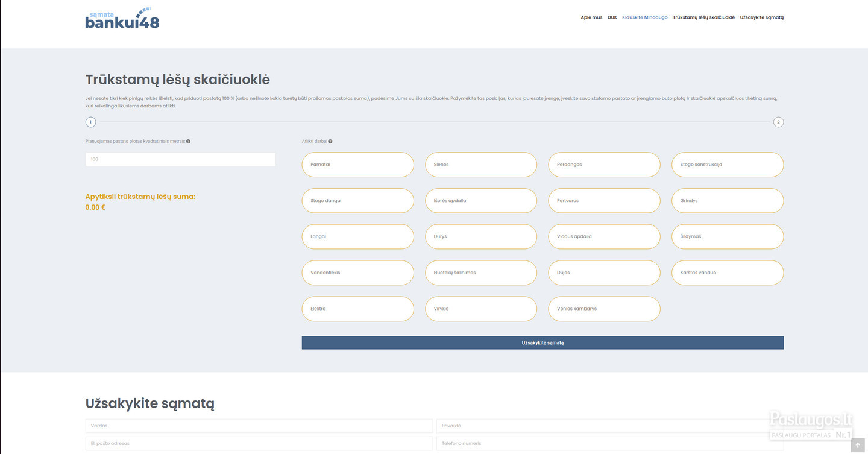Toggle the Grindys option
Image resolution: width=868 pixels, height=454 pixels.
click(x=728, y=201)
